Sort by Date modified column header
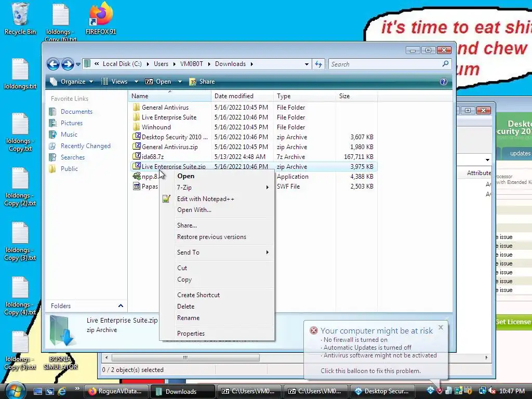Viewport: 532px width, 399px height. coord(242,96)
